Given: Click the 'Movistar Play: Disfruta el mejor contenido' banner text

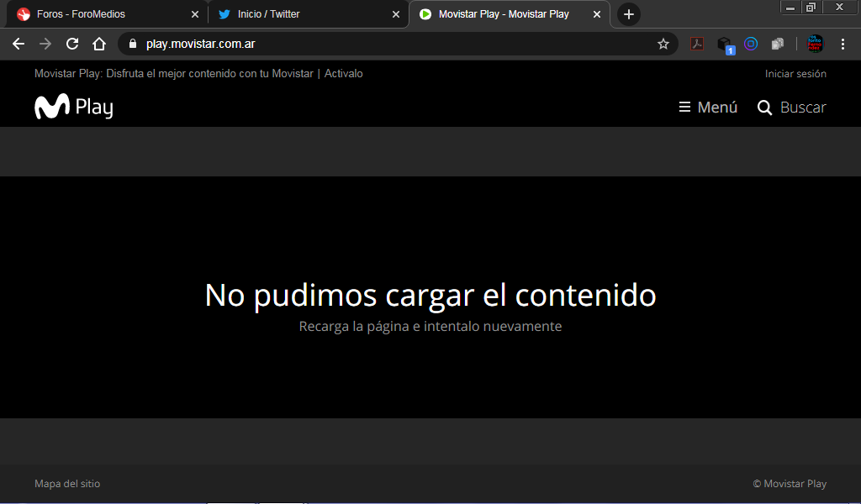Looking at the screenshot, I should coord(174,73).
